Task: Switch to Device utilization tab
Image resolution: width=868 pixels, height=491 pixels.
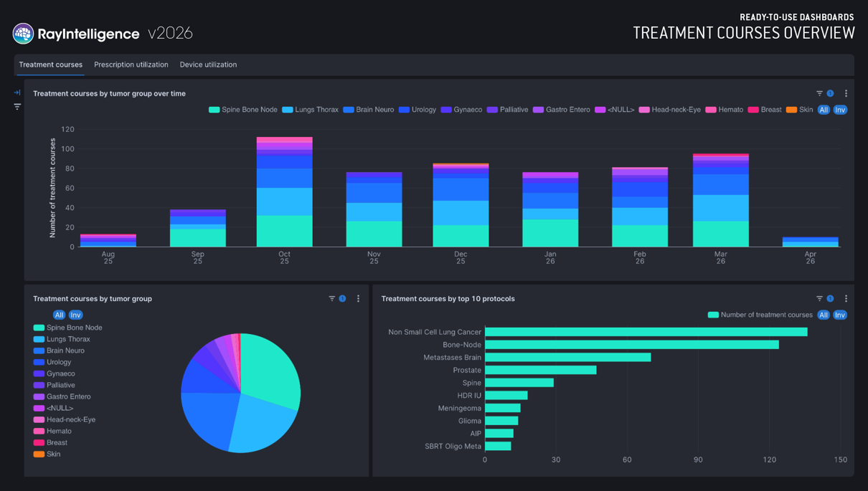Action: tap(208, 65)
